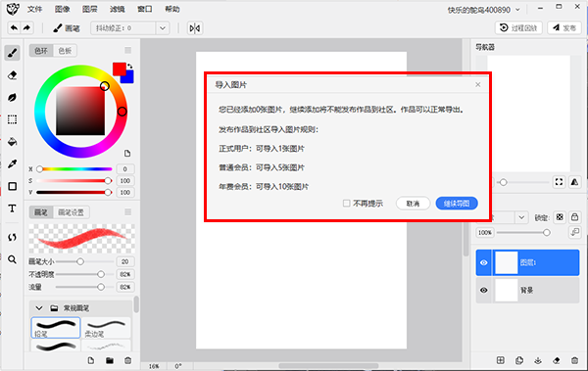Select the Eraser tool
Image resolution: width=588 pixels, height=371 pixels.
[12, 75]
